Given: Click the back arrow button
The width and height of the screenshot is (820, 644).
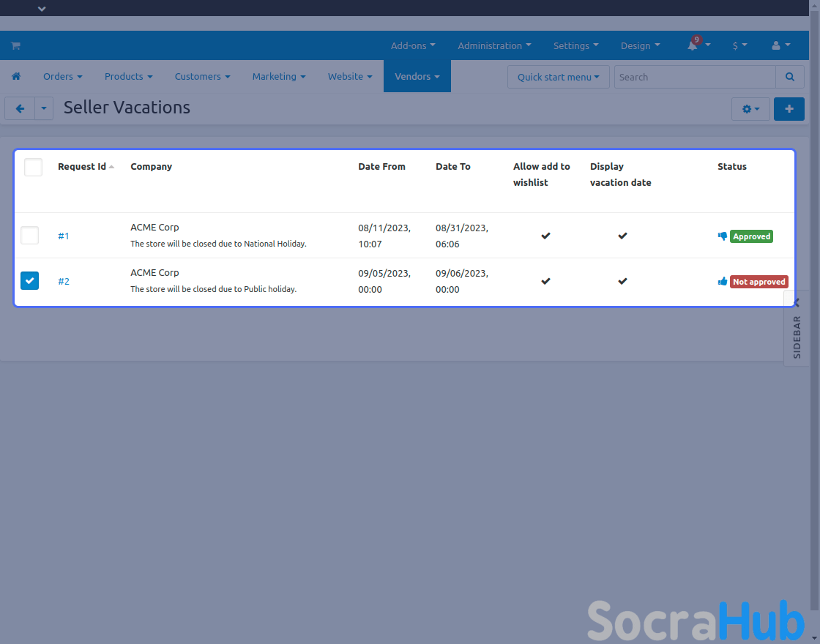Looking at the screenshot, I should (x=20, y=108).
